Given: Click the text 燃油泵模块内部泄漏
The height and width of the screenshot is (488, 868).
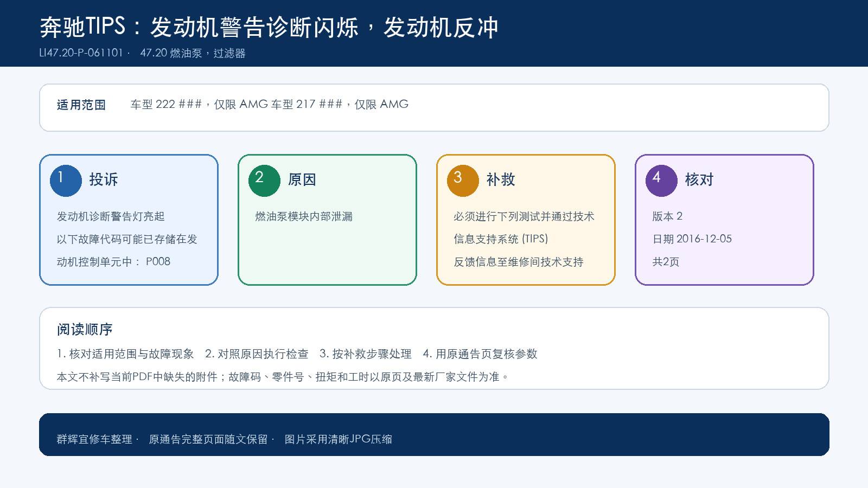Looking at the screenshot, I should tap(304, 216).
